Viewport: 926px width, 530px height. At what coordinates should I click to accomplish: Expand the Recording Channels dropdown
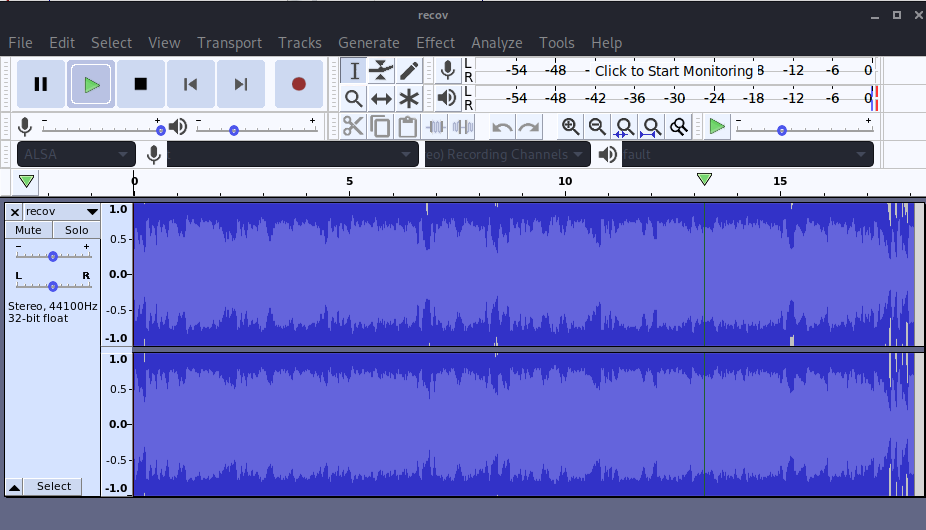click(505, 154)
